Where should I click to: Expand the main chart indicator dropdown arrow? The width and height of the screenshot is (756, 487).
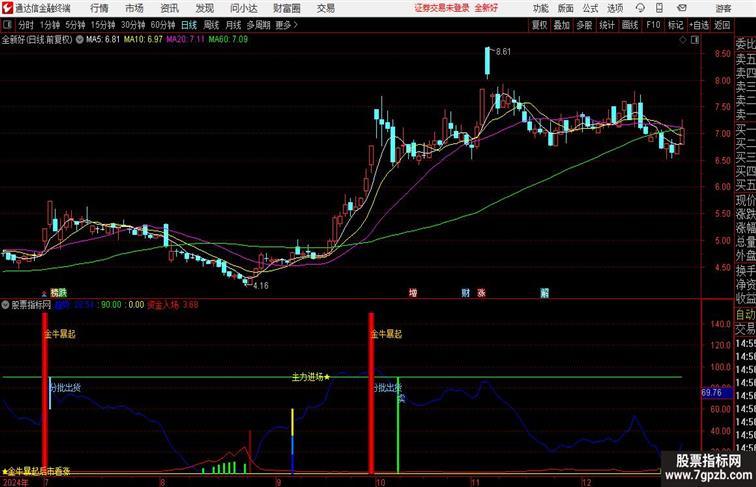click(79, 40)
